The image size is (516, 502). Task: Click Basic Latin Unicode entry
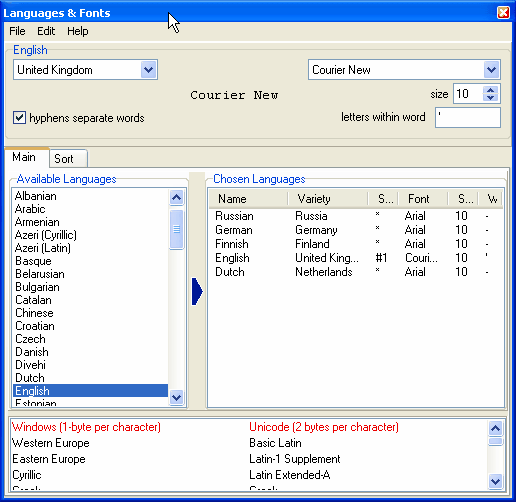[x=275, y=443]
